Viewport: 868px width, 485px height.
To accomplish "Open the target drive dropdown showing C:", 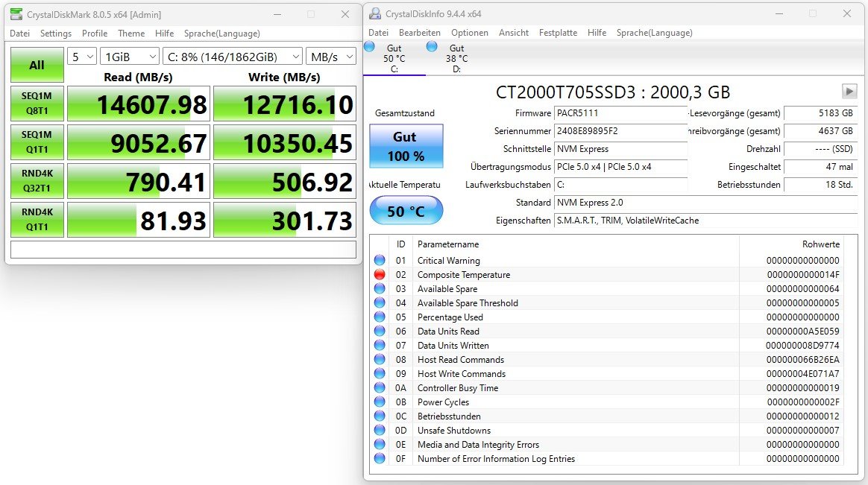I will click(x=231, y=56).
